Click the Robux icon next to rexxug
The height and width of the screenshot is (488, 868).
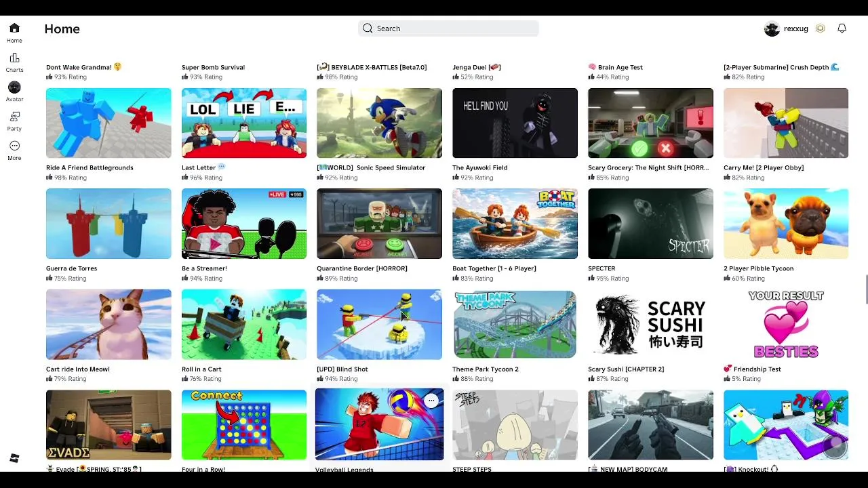pos(820,28)
